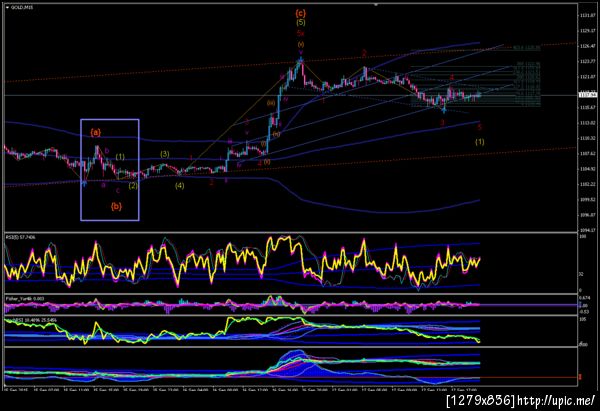Click the 1107.62 price on the axis
Screen dimensions: 600x411
pos(587,153)
